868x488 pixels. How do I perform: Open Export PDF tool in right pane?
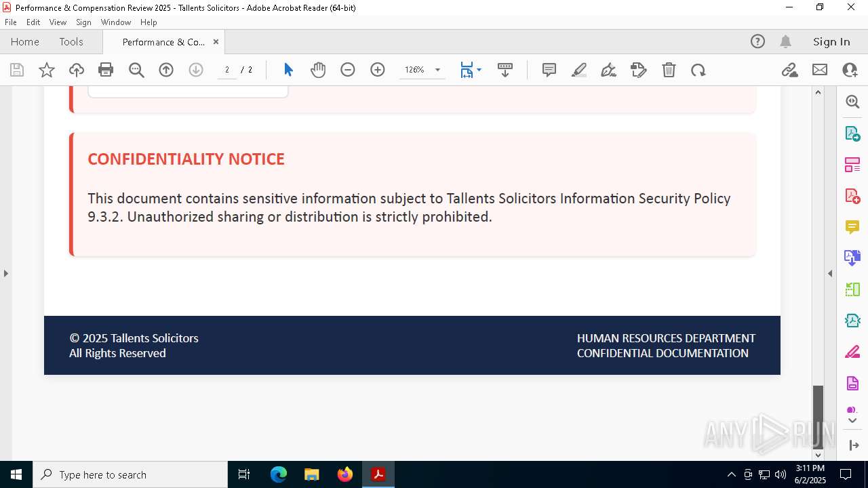[x=852, y=134]
